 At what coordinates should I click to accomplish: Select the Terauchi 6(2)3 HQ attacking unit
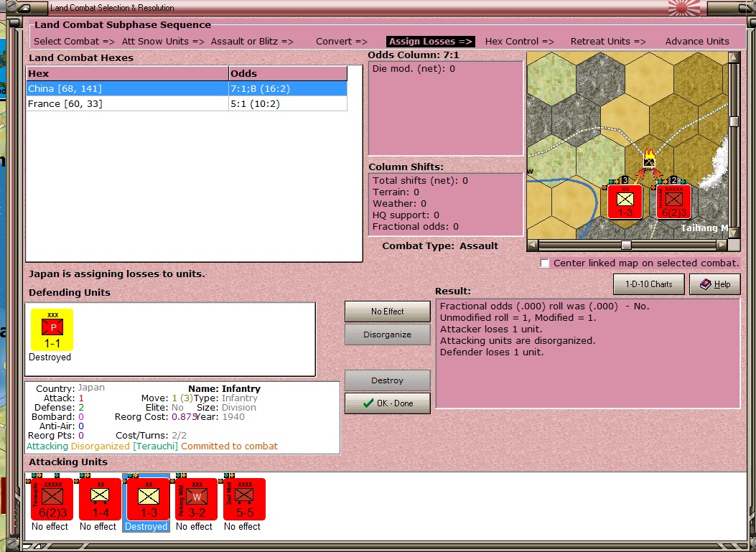[52, 499]
